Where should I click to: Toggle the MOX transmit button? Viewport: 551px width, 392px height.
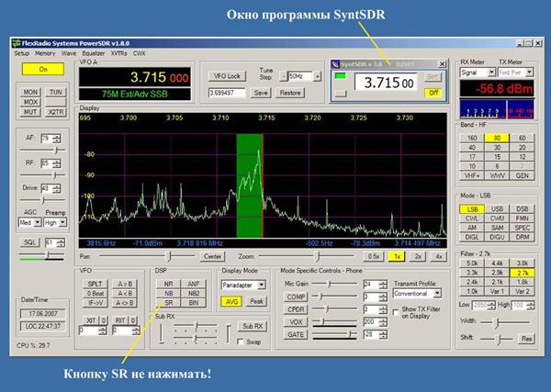coord(30,102)
